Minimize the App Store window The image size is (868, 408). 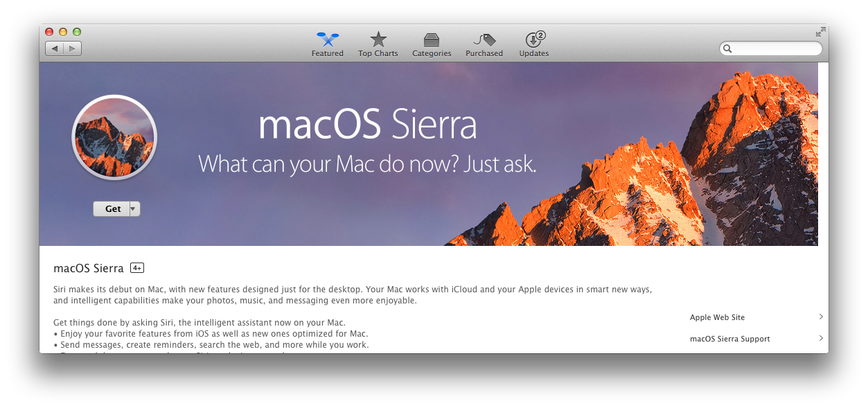[63, 32]
